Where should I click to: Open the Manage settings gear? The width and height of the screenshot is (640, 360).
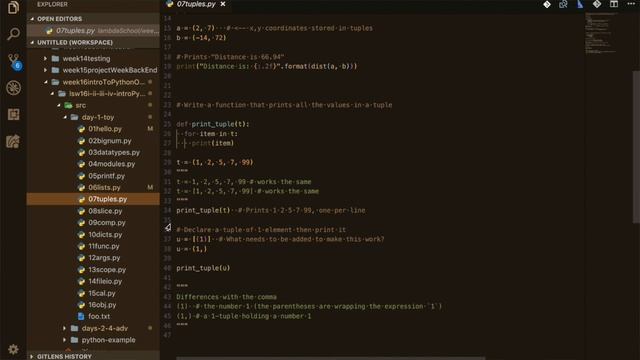(x=13, y=349)
